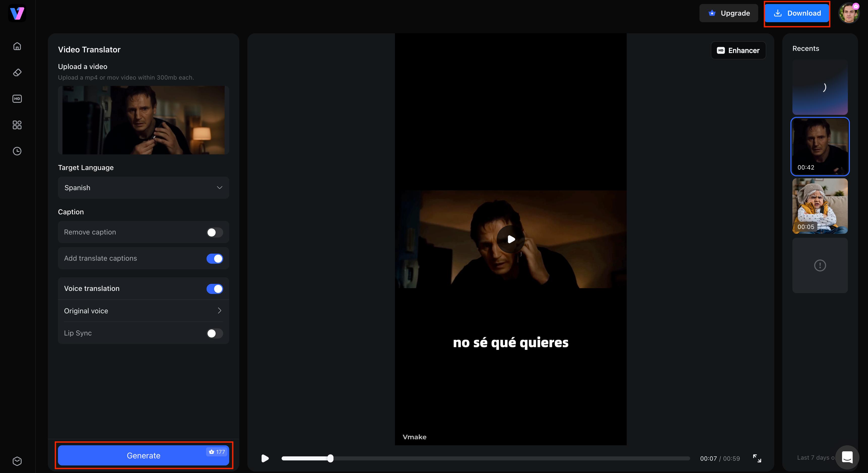Image resolution: width=868 pixels, height=473 pixels.
Task: Disable the Voice translation switch
Action: (x=215, y=289)
